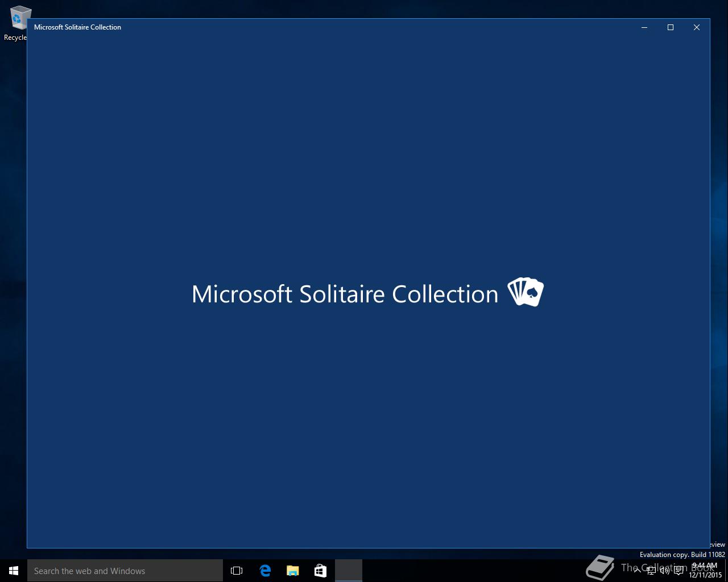
Task: Click the Search the web and Windows box
Action: click(125, 571)
